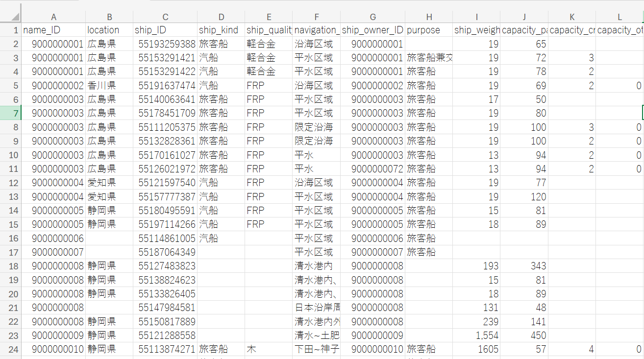Select column E header
The image size is (644, 359).
point(269,17)
